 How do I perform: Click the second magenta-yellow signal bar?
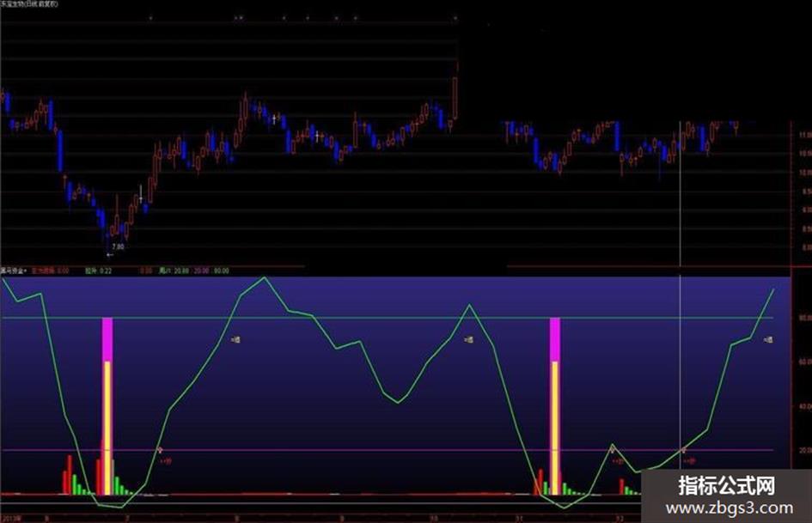tap(554, 406)
